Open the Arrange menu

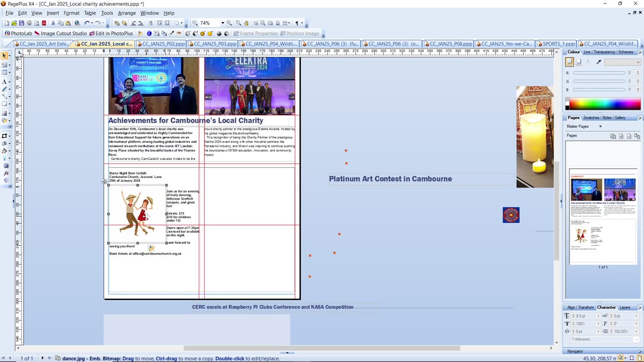[127, 13]
